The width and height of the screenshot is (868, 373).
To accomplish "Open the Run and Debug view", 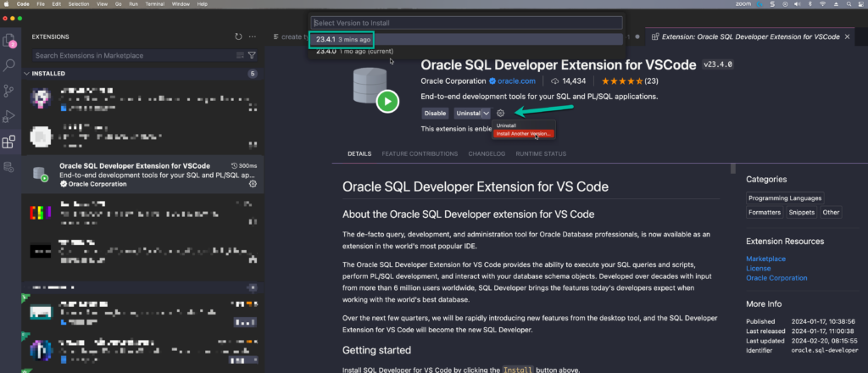I will pyautogui.click(x=10, y=116).
